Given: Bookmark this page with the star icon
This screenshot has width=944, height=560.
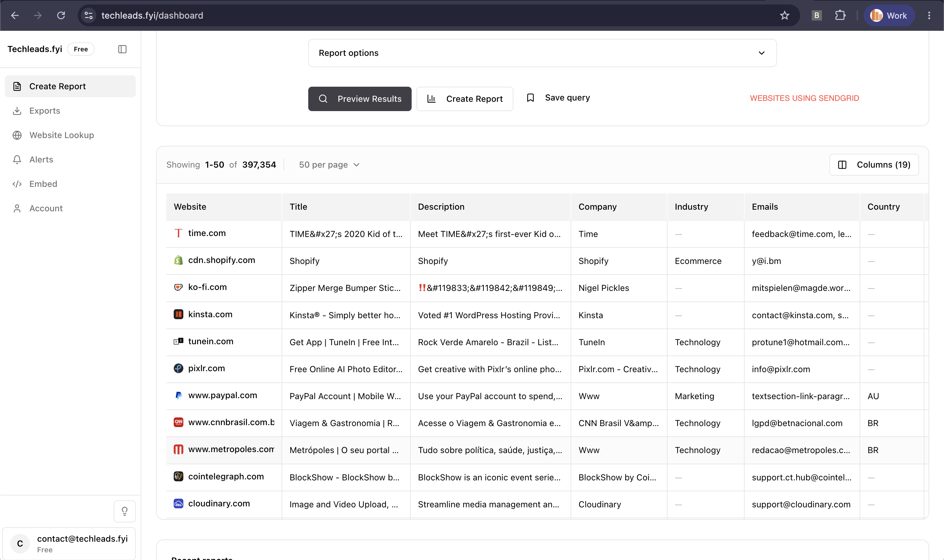Looking at the screenshot, I should [x=784, y=15].
